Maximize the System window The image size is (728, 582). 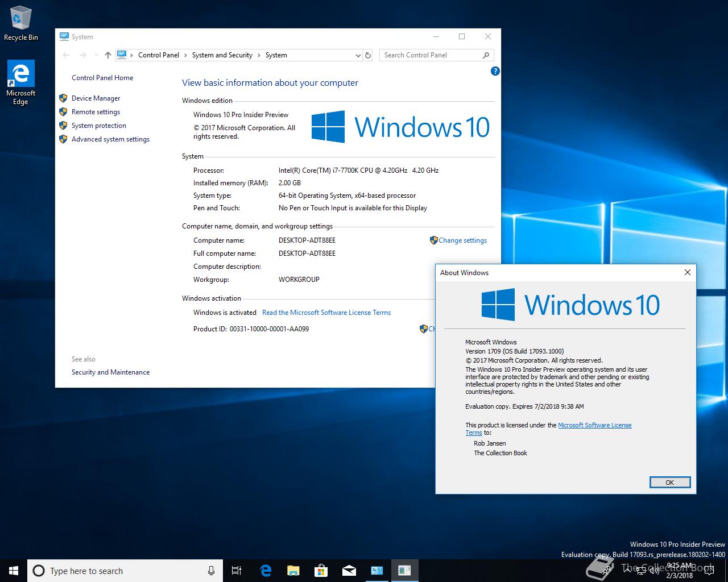coord(462,36)
